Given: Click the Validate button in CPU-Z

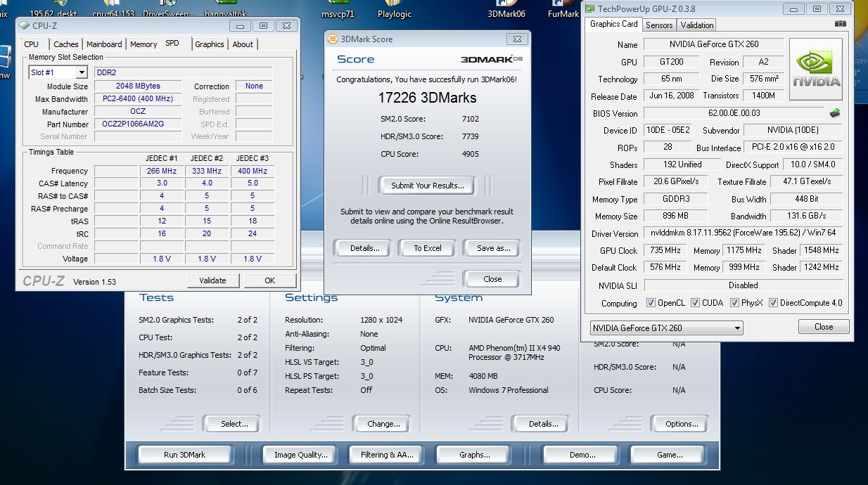Looking at the screenshot, I should pyautogui.click(x=212, y=280).
